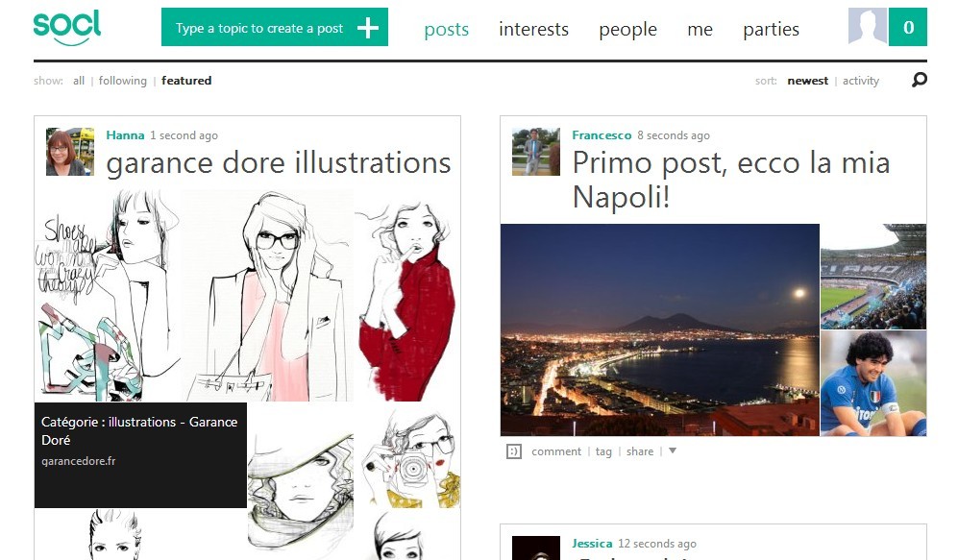This screenshot has width=958, height=560.
Task: Expand the dropdown arrow on Francesco's post
Action: [x=673, y=450]
